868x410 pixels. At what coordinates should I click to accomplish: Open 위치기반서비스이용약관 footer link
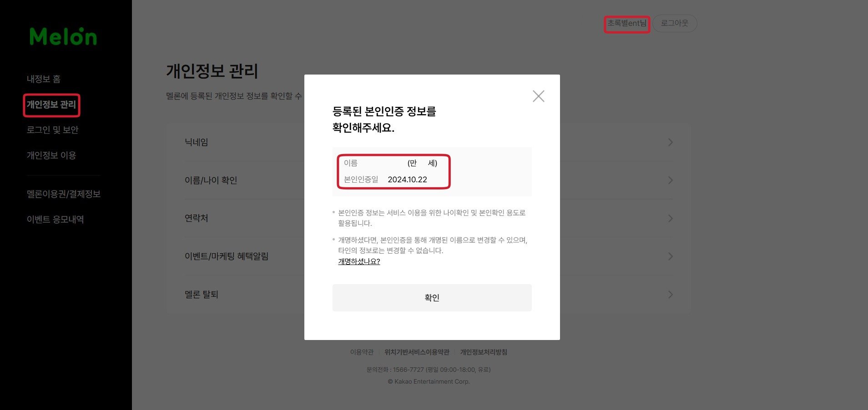pos(417,352)
